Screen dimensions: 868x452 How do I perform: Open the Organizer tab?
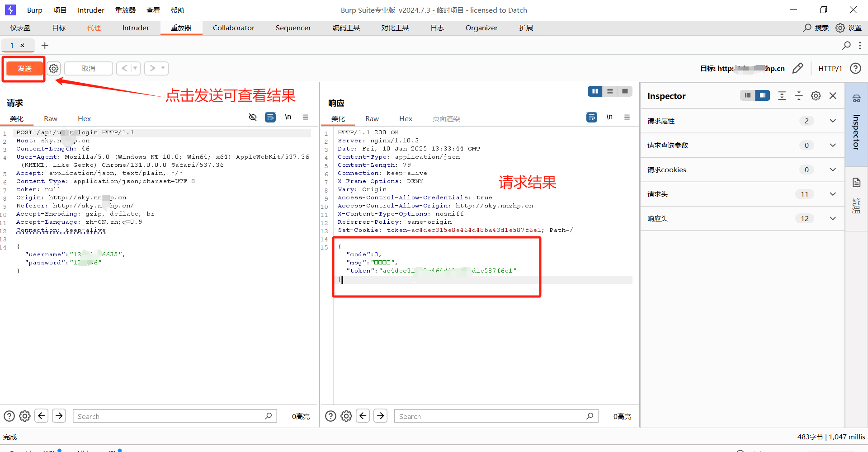481,28
